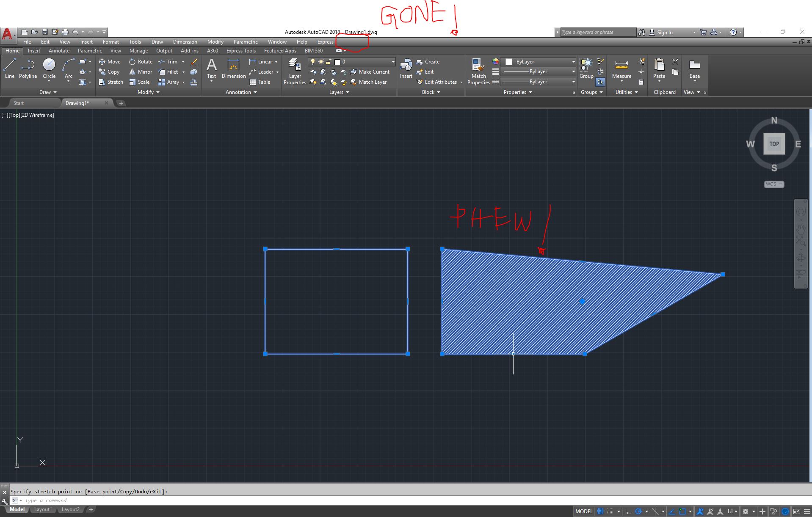
Task: Switch to the Layout1 tab
Action: tap(43, 509)
